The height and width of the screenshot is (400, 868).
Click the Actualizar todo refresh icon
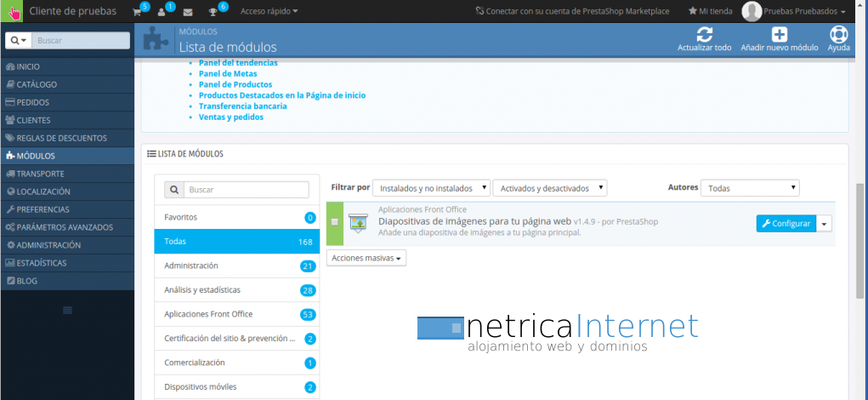tap(704, 35)
